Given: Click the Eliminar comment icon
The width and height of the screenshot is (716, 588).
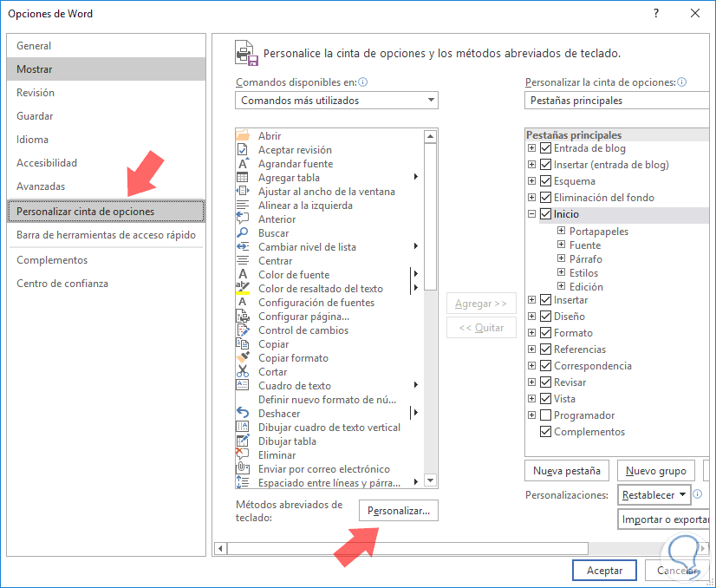Looking at the screenshot, I should point(243,454).
